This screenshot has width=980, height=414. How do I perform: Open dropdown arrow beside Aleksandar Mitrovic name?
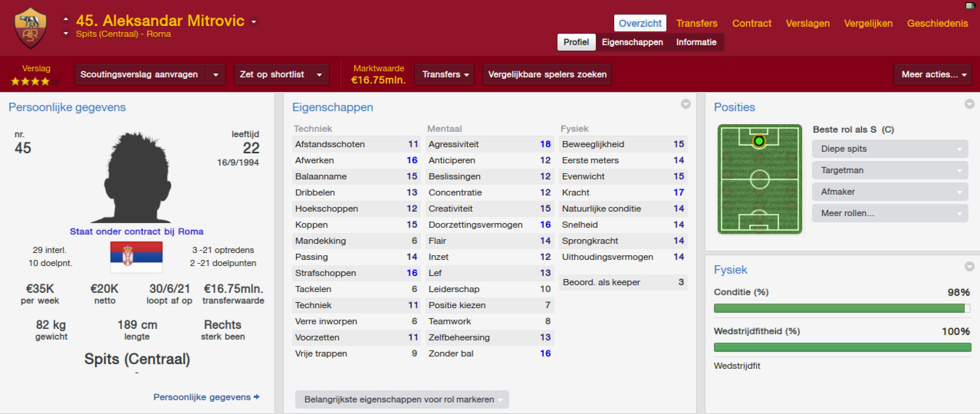(x=254, y=22)
